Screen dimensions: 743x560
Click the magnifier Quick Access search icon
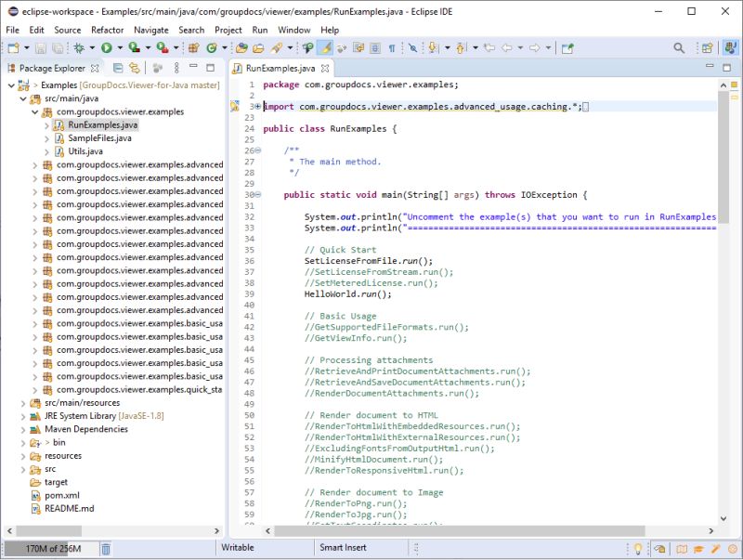click(x=679, y=48)
